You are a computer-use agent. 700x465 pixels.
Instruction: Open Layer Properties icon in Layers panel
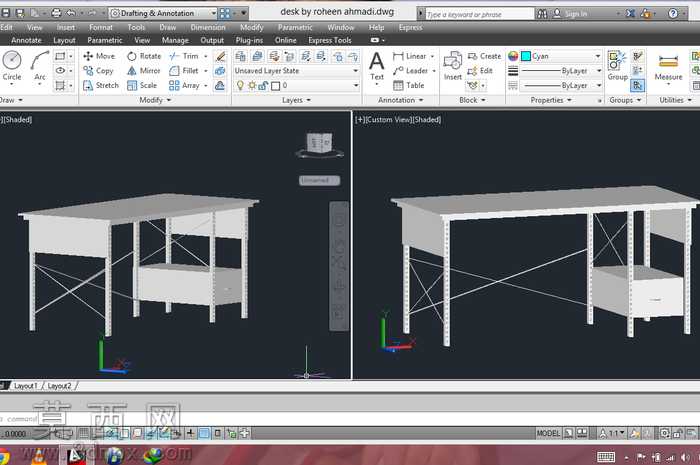240,56
